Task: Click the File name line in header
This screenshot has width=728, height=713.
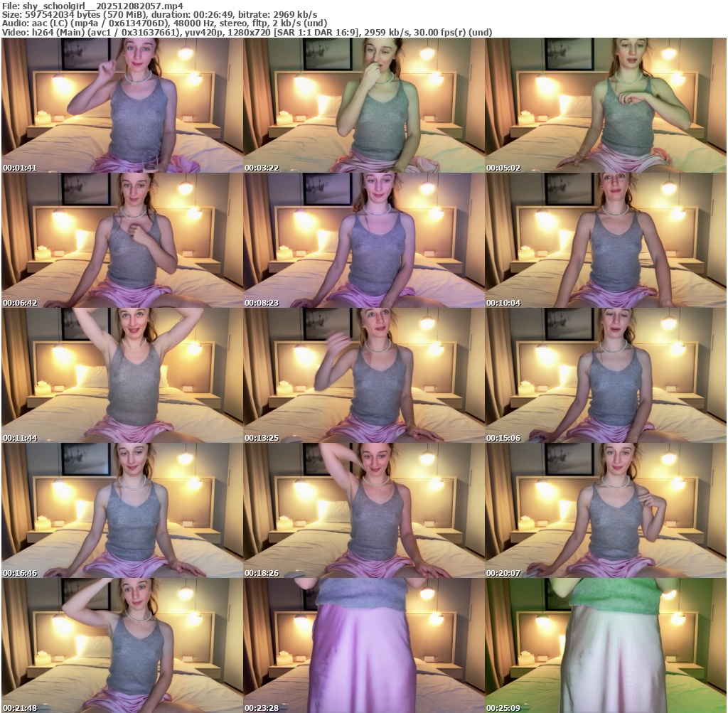Action: point(92,6)
